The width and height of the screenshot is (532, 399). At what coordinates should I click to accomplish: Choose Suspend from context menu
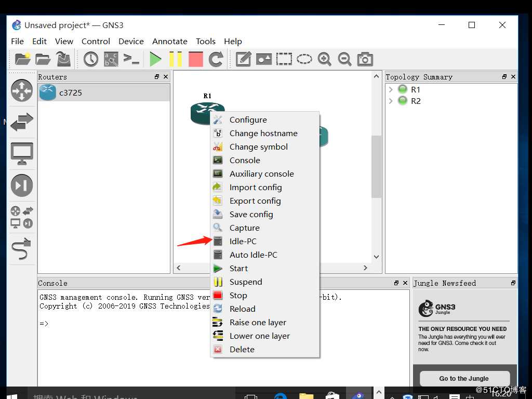(x=265, y=282)
